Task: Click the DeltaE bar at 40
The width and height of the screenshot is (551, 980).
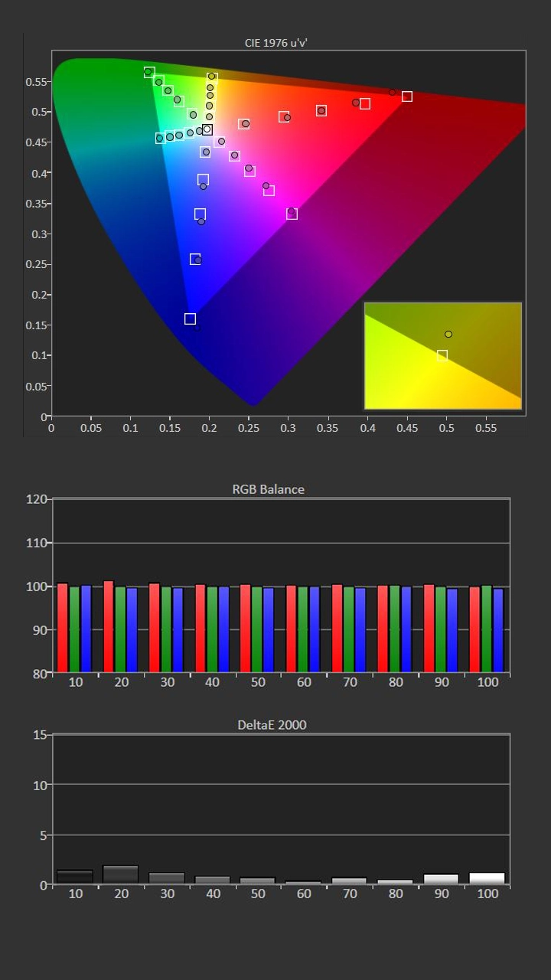Action: 212,880
